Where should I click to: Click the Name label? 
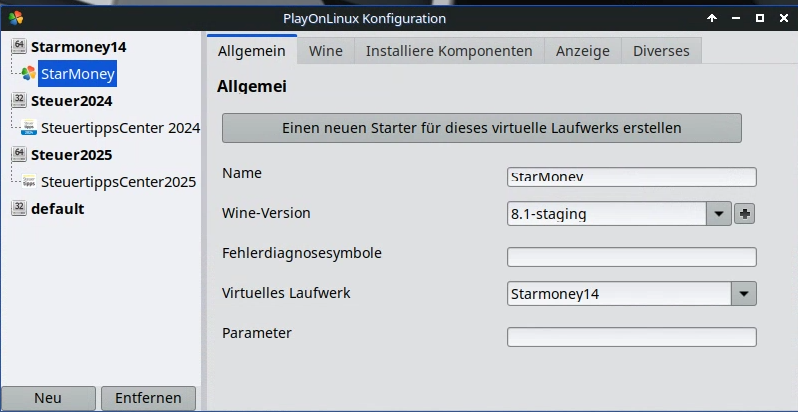pos(242,173)
